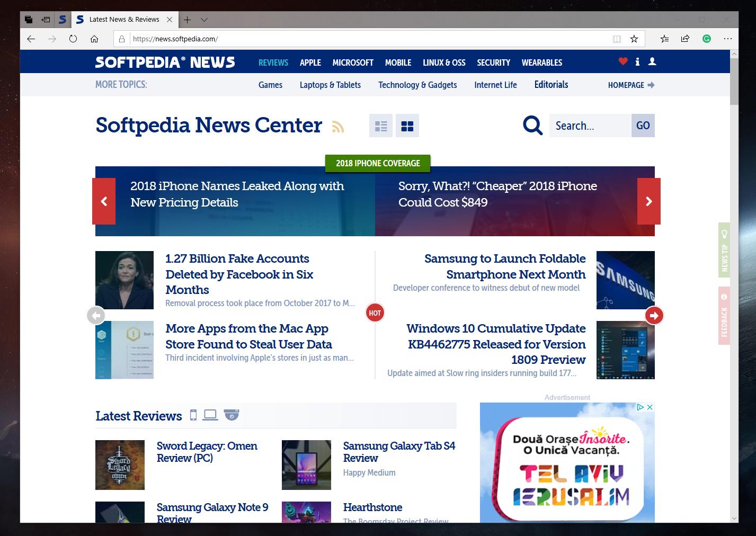This screenshot has height=536, width=756.
Task: Open Windows 10 KB4462775 article
Action: pos(496,344)
